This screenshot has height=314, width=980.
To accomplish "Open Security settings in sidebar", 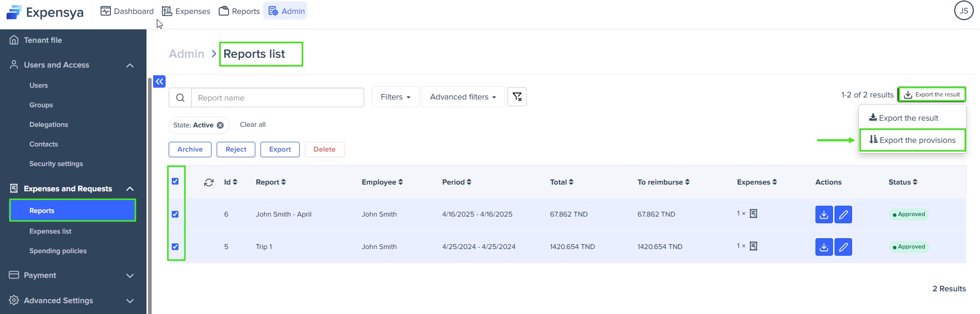I will coord(56,163).
